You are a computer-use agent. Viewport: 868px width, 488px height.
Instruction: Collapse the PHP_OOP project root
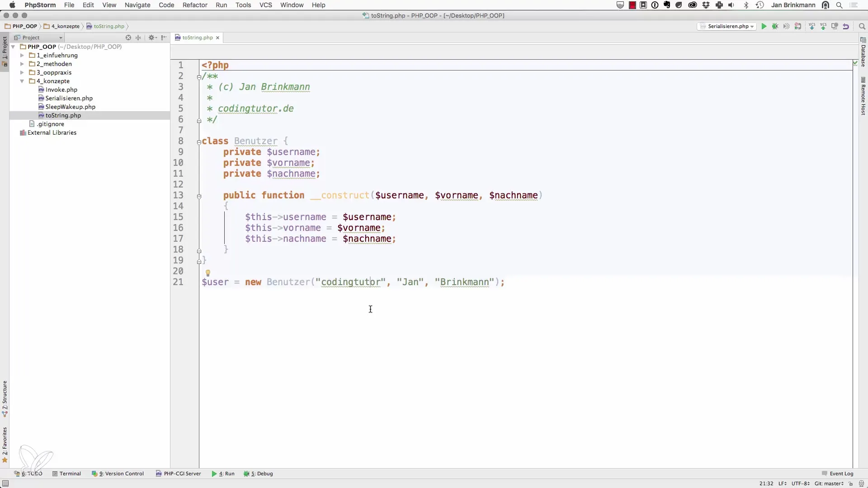(14, 47)
